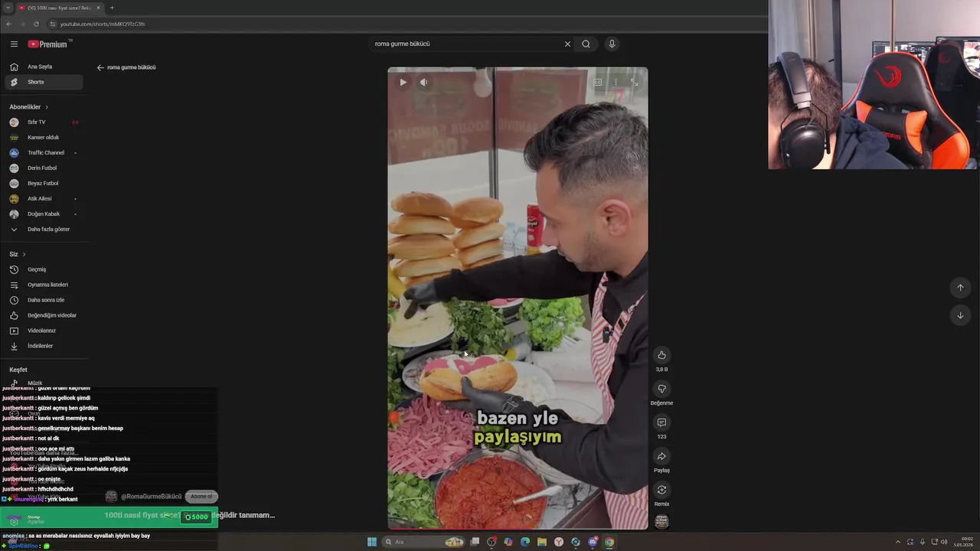
Task: Open comments with 123 count
Action: tap(661, 422)
